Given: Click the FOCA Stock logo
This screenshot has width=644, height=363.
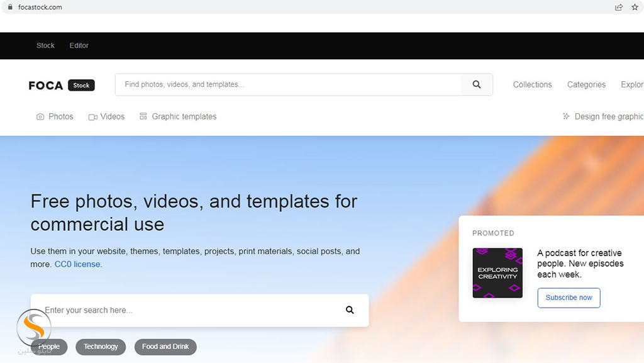Looking at the screenshot, I should [x=62, y=86].
